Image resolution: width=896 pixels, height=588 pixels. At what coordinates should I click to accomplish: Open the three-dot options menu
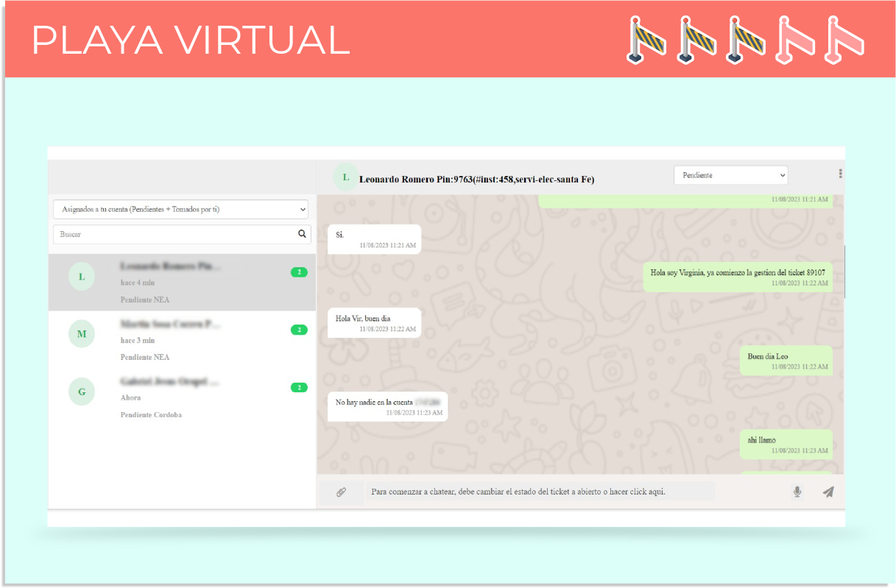840,174
